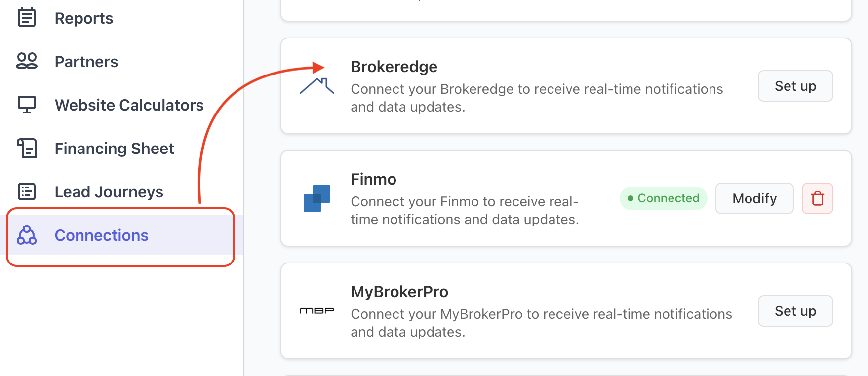Click the Reports clipboard icon
868x376 pixels.
pos(27,18)
